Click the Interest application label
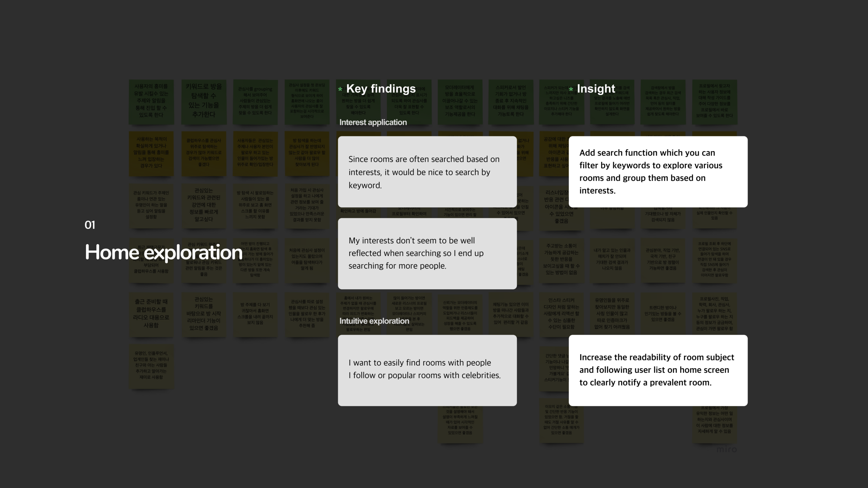Image resolution: width=868 pixels, height=488 pixels. (x=373, y=122)
